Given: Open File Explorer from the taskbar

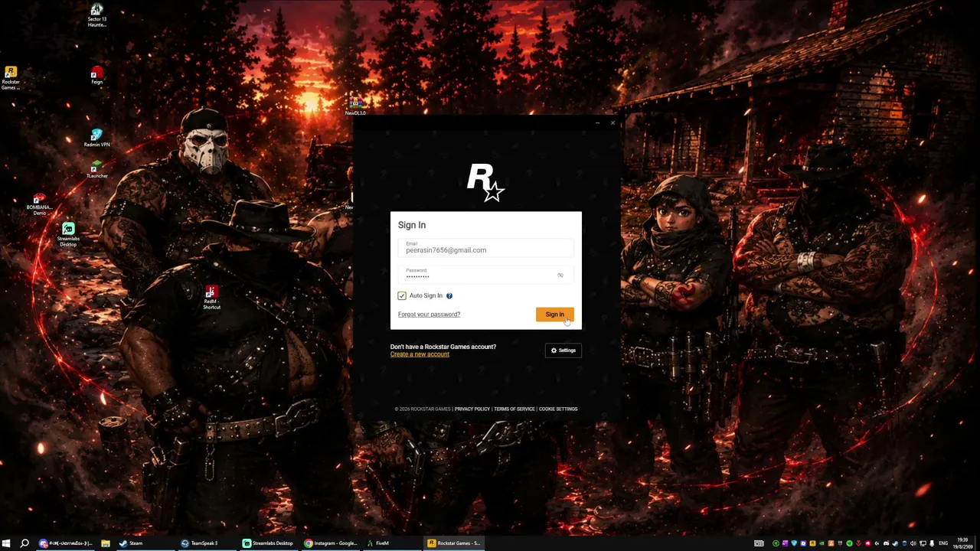Looking at the screenshot, I should point(106,543).
